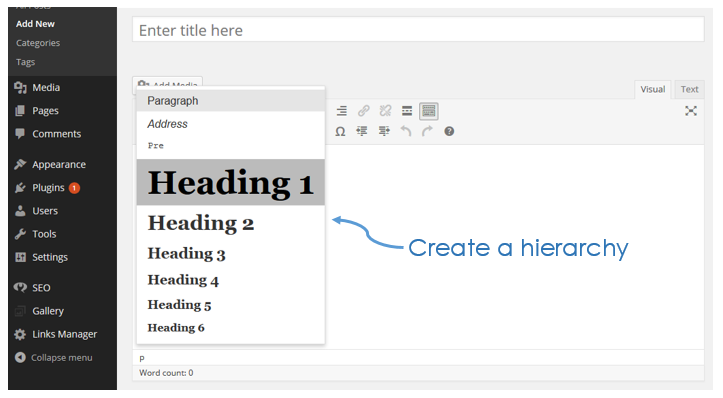Choose Heading 4 from format list
This screenshot has height=398, width=723.
pyautogui.click(x=231, y=280)
